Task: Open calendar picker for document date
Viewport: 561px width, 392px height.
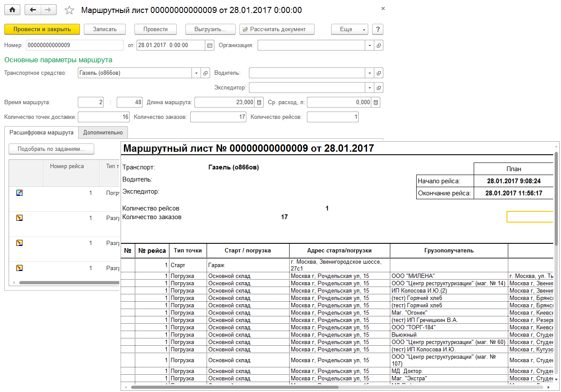Action: (210, 45)
